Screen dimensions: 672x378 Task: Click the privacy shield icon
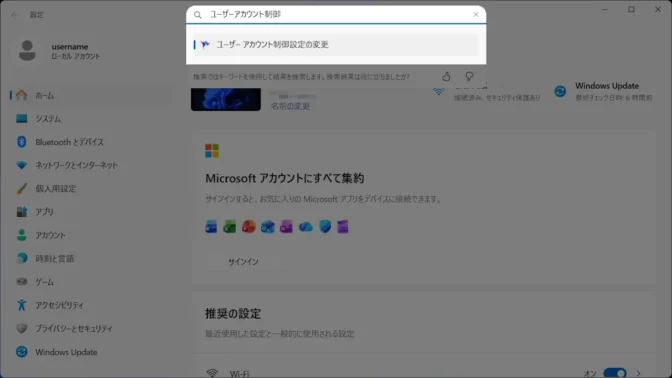[x=21, y=328]
